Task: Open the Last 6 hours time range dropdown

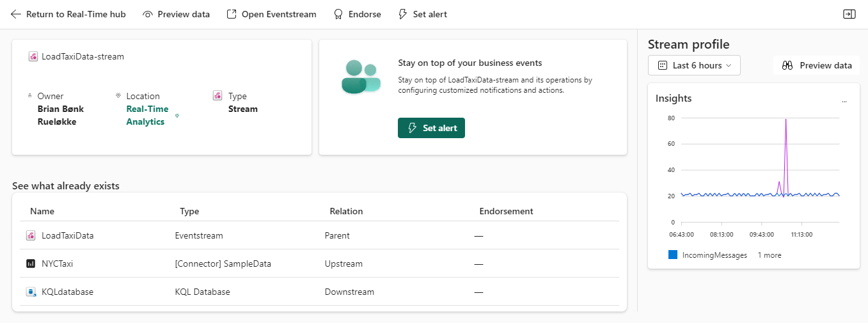Action: tap(694, 65)
